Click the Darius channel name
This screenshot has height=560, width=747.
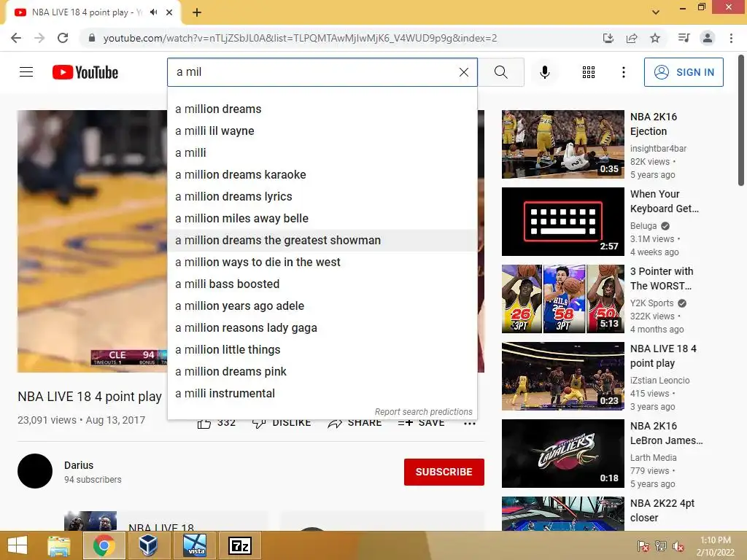tap(79, 465)
